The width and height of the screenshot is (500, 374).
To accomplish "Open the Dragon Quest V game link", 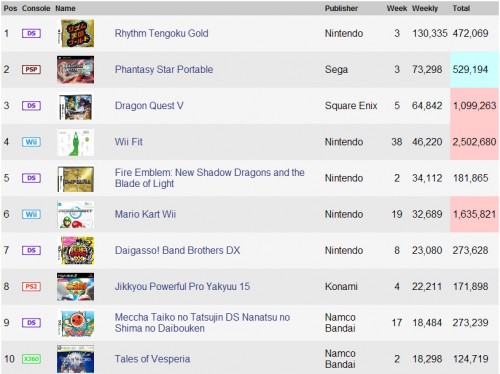I will [x=149, y=106].
